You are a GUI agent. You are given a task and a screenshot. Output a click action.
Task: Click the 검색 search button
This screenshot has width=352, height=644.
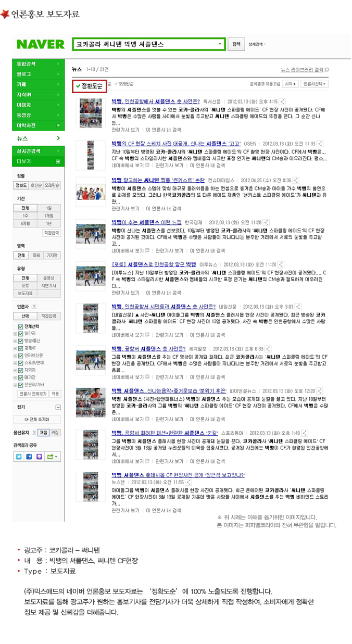[236, 44]
